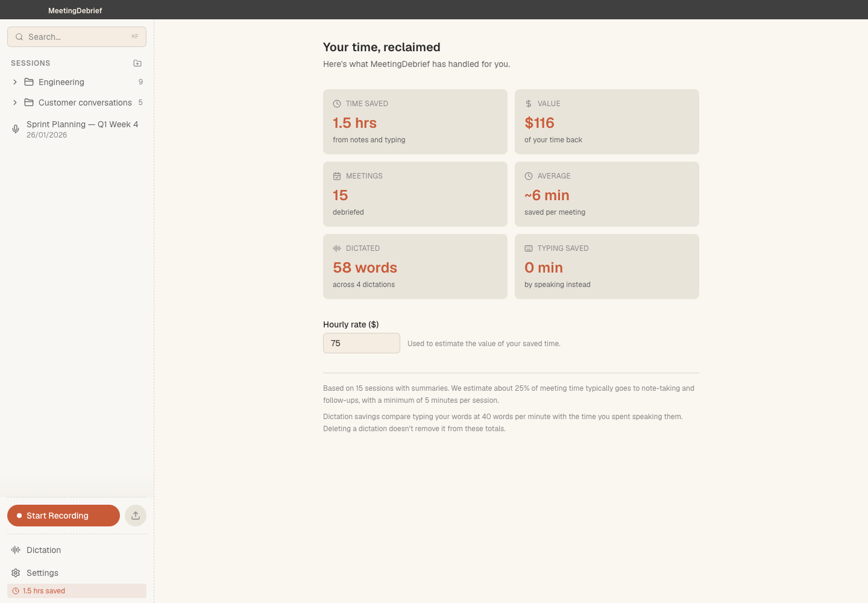Viewport: 868px width, 603px height.
Task: Click the 1.5 hrs saved badge
Action: tap(77, 591)
